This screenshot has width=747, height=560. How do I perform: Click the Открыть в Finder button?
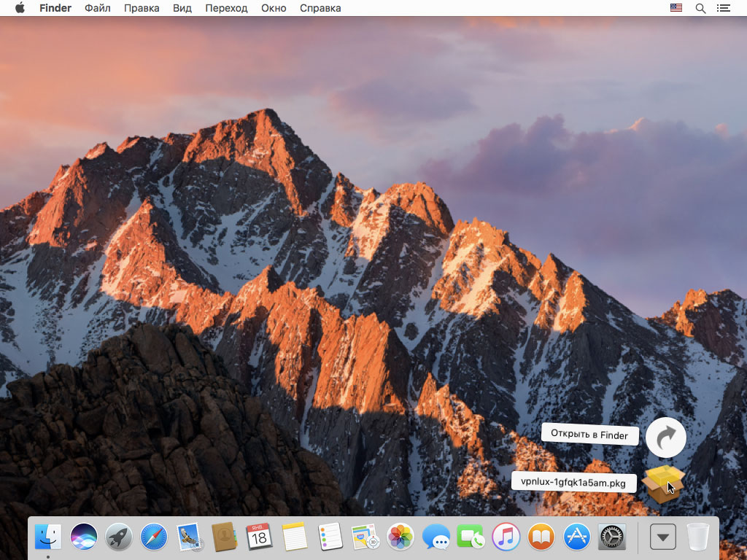click(x=589, y=435)
